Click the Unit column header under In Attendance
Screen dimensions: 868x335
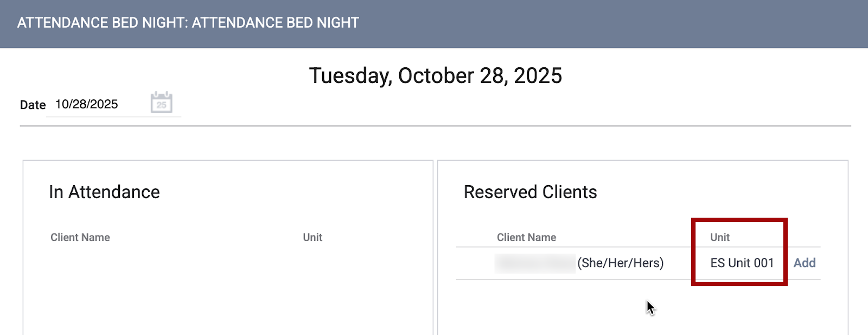[312, 237]
